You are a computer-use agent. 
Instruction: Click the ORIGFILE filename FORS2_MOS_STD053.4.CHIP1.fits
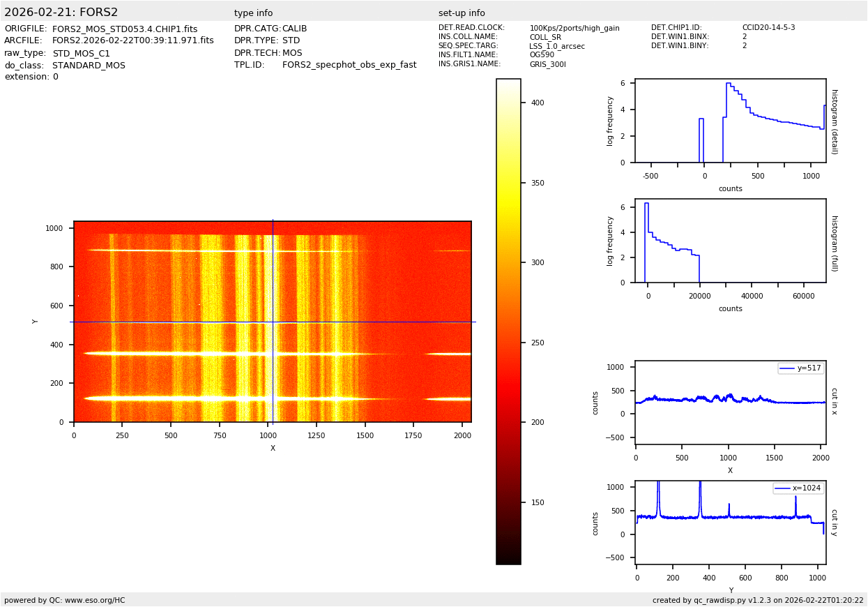coord(125,29)
